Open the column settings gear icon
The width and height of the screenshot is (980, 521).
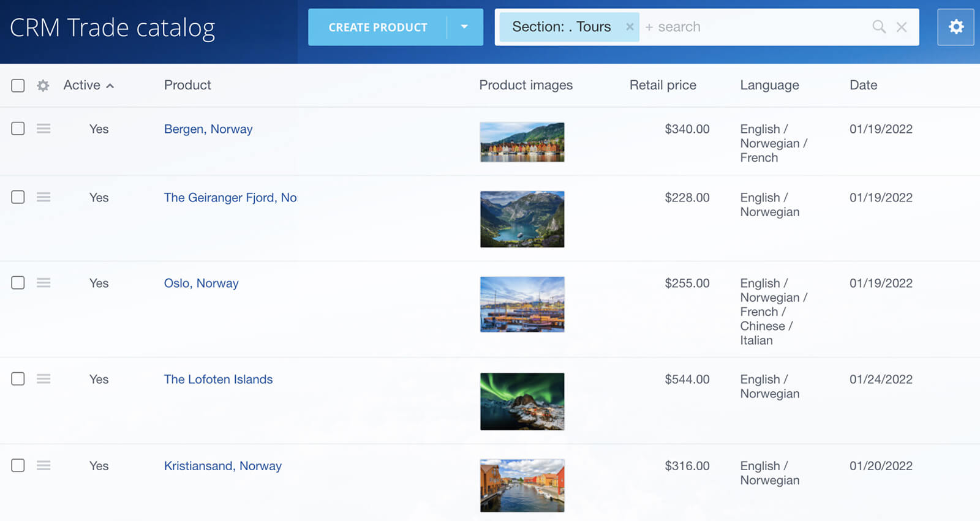[x=43, y=86]
